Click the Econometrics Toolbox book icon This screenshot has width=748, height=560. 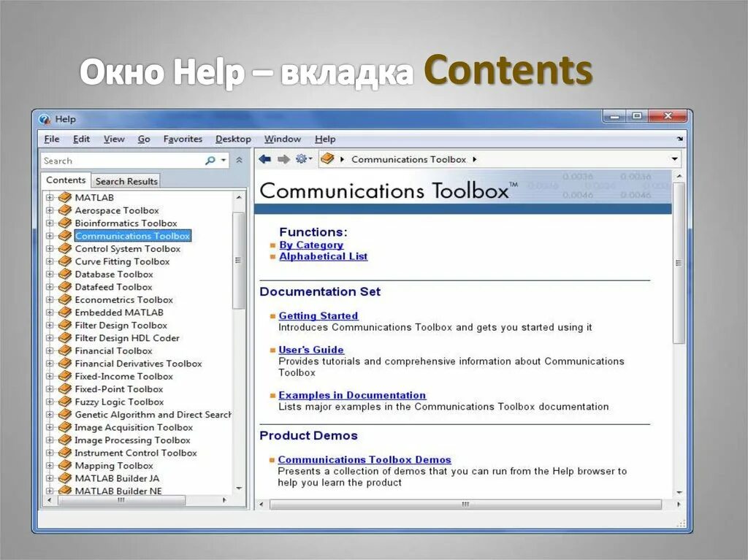[64, 299]
